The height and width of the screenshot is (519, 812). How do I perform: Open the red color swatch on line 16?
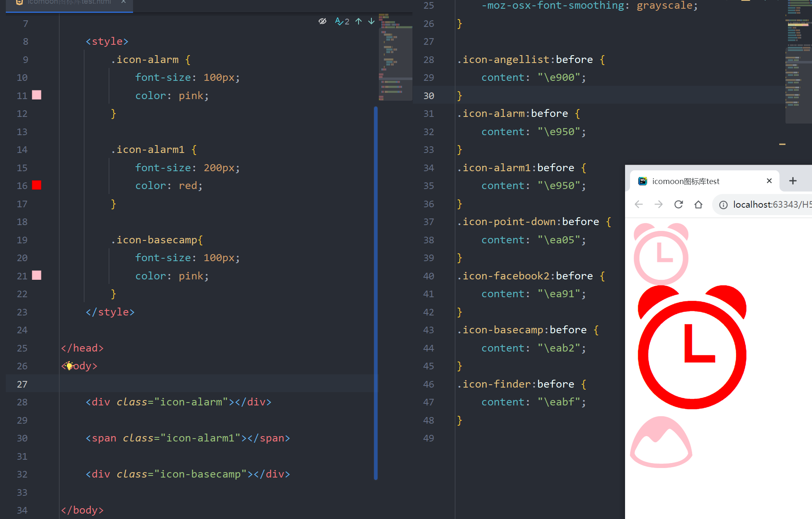click(x=36, y=185)
